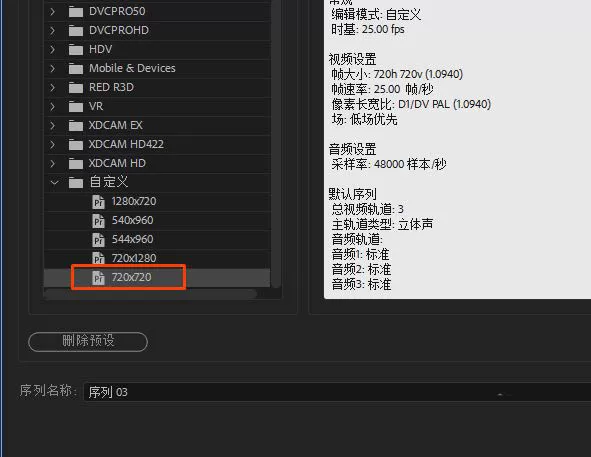Click the Pr icon beside 720x720
This screenshot has height=457, width=591.
[x=98, y=278]
